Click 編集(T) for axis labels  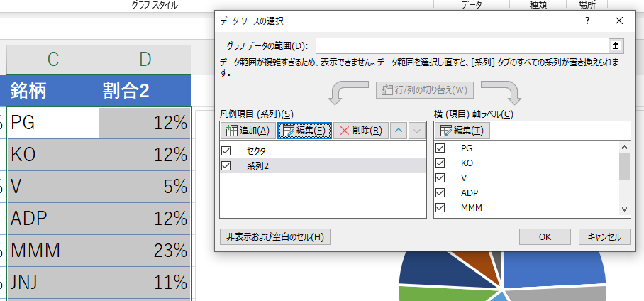coord(462,131)
